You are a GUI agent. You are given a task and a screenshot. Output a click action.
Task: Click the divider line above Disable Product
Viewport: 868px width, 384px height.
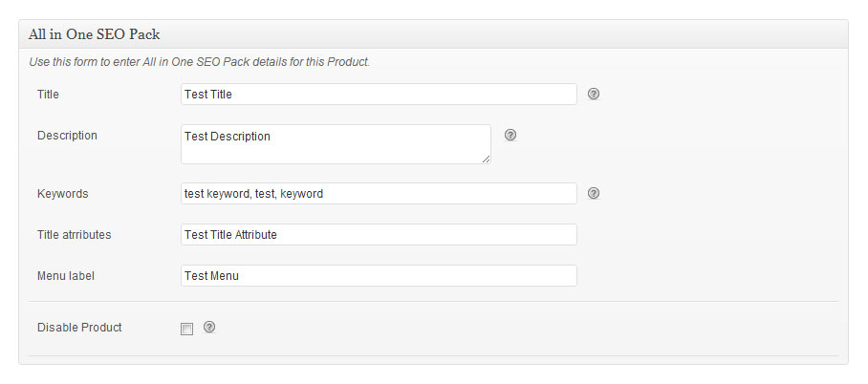[433, 302]
